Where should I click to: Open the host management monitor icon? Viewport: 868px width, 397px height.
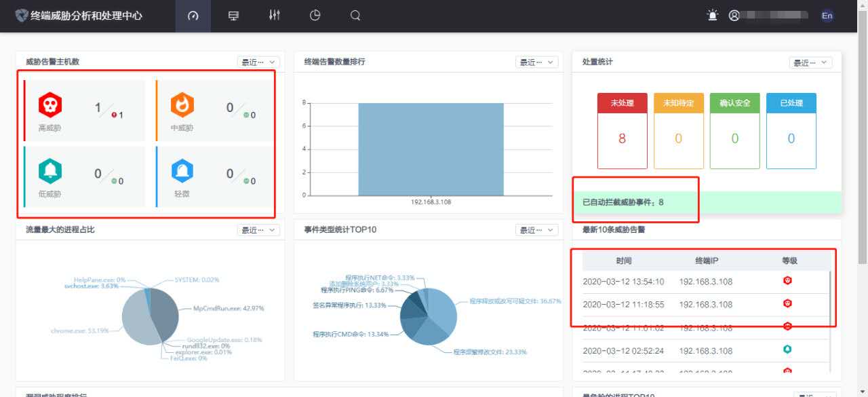tap(233, 15)
